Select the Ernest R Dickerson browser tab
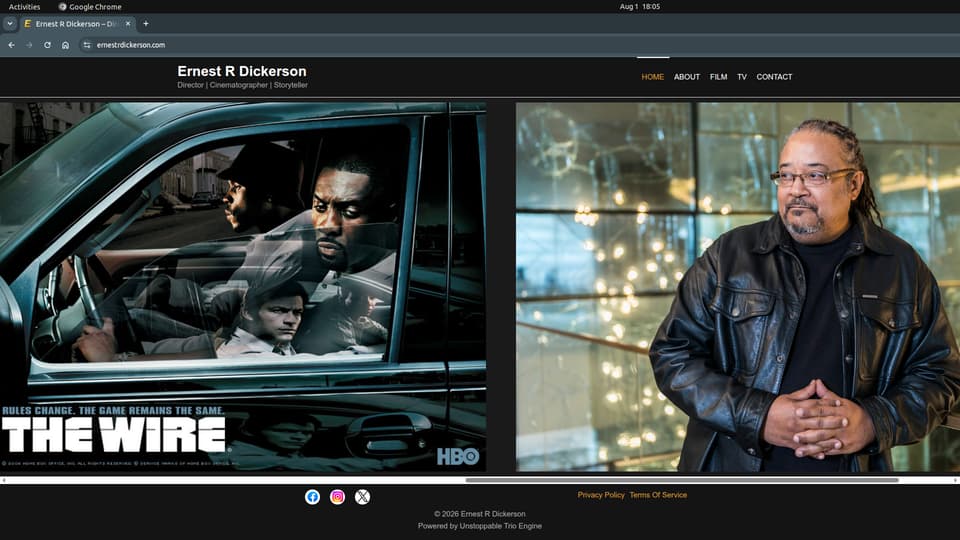This screenshot has width=960, height=540. coord(77,24)
